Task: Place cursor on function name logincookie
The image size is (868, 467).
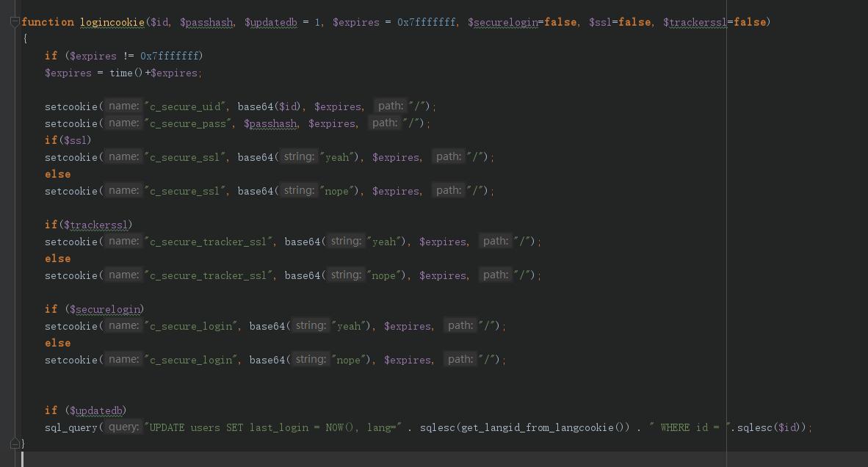Action: [112, 22]
